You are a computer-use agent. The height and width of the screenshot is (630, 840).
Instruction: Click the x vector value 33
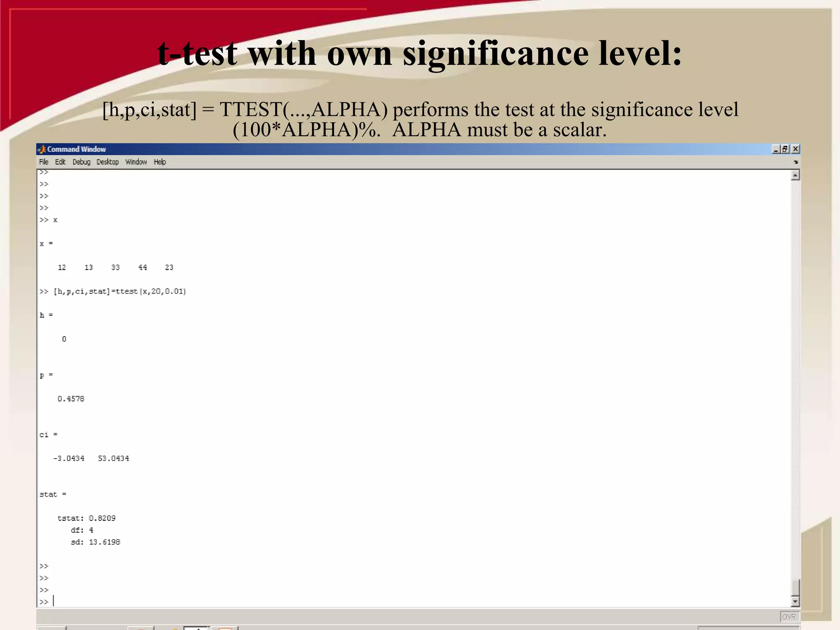click(116, 268)
